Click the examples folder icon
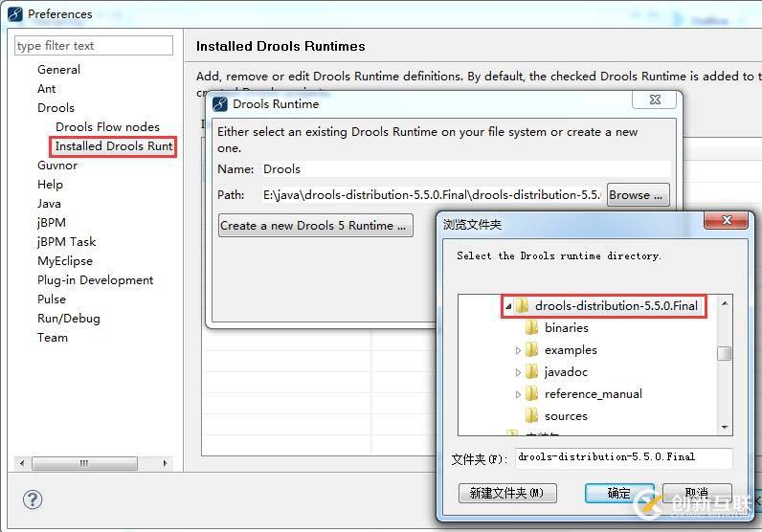This screenshot has height=532, width=762. tap(531, 349)
